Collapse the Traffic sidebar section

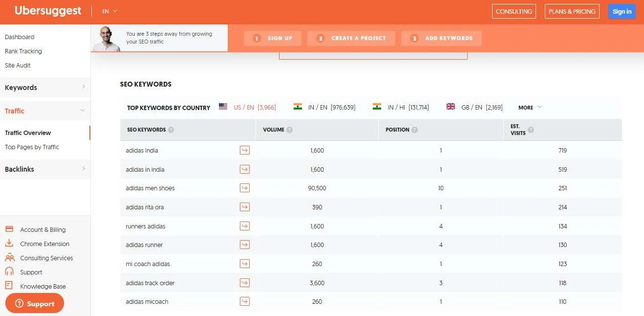pyautogui.click(x=45, y=111)
